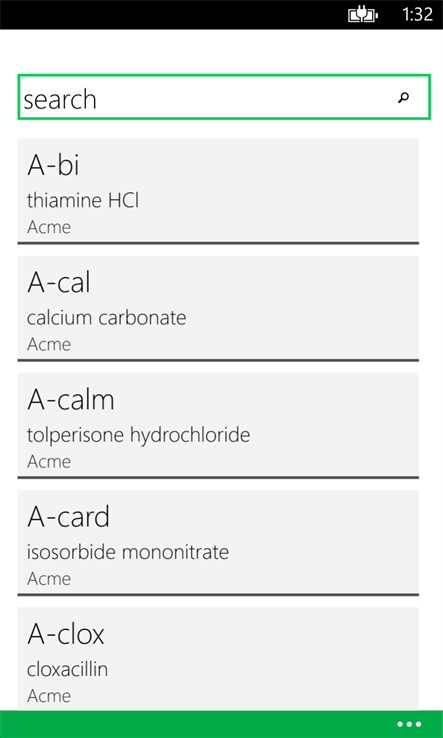
Task: Tap Acme manufacturer under A-card
Action: (49, 579)
